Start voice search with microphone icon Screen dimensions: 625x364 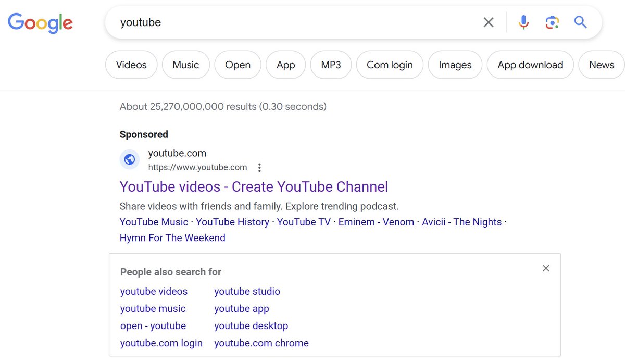click(x=523, y=22)
